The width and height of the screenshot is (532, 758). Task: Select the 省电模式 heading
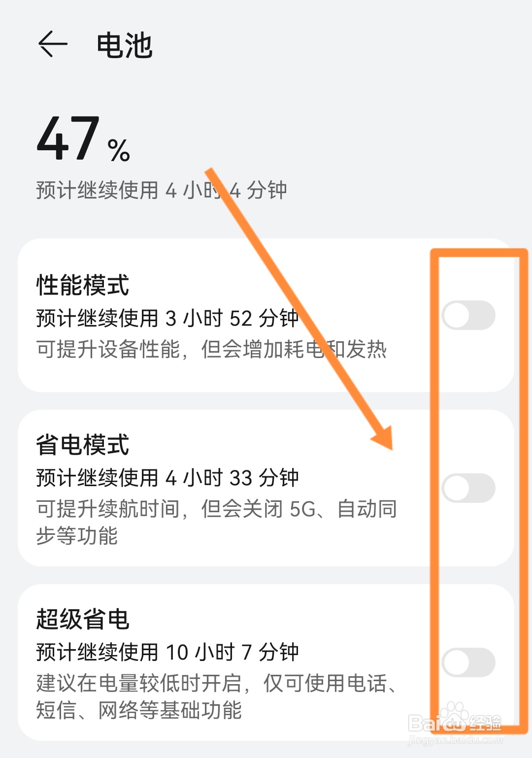tap(83, 445)
